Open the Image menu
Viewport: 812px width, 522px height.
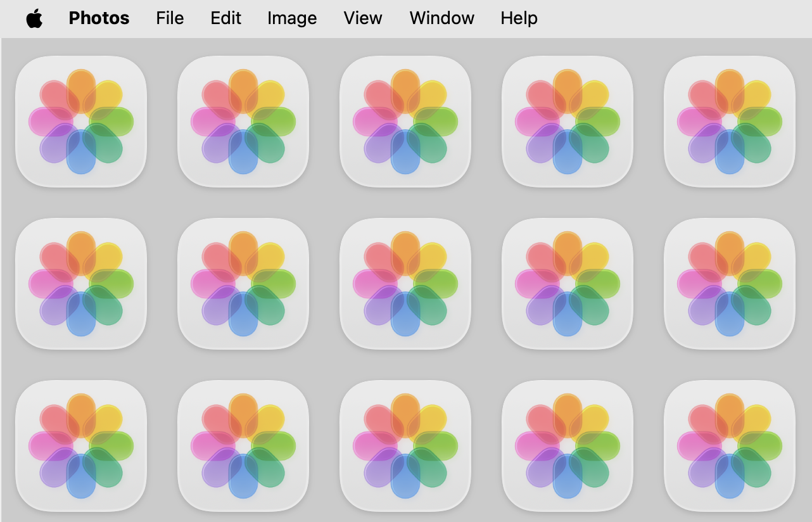(x=291, y=18)
